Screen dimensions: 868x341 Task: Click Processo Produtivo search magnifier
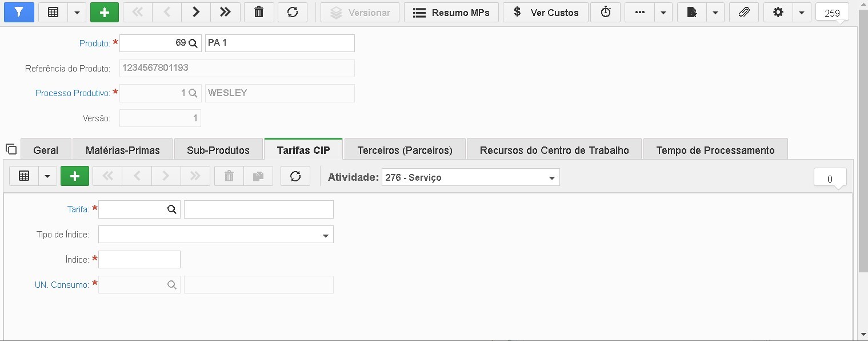pos(193,93)
